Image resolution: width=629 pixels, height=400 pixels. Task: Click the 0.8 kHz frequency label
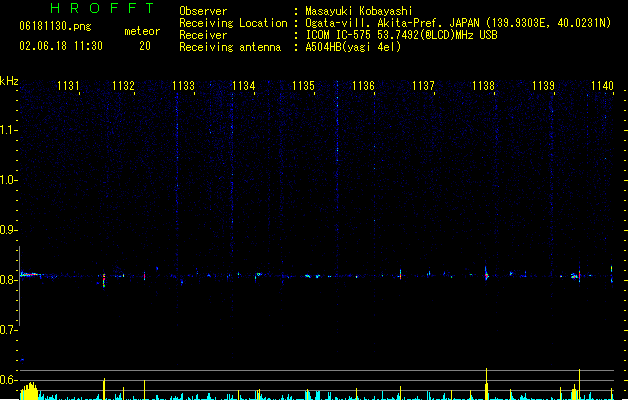pyautogui.click(x=8, y=280)
